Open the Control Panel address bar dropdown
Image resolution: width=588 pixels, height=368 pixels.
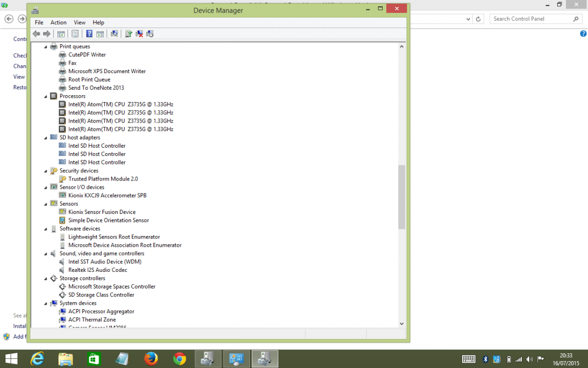468,19
